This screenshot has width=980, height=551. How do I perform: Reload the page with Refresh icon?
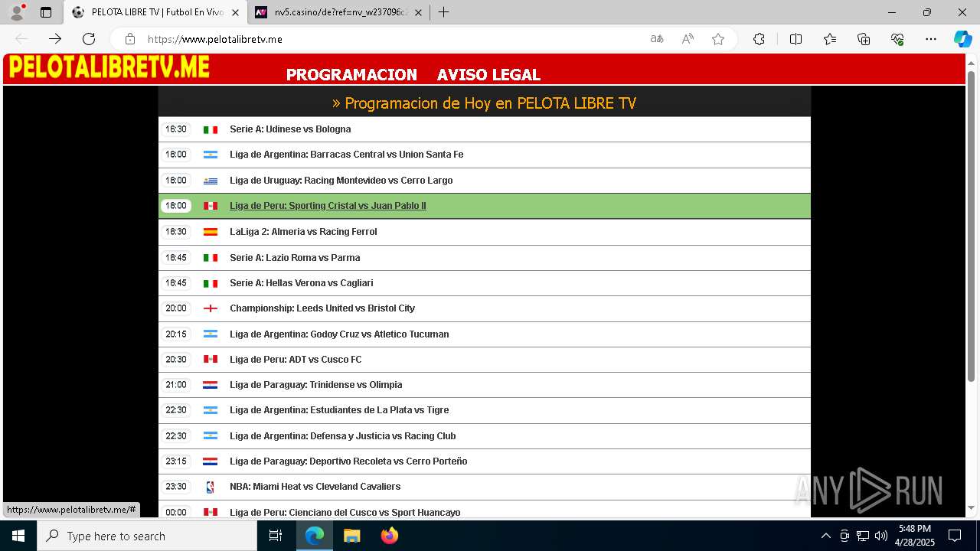coord(89,39)
